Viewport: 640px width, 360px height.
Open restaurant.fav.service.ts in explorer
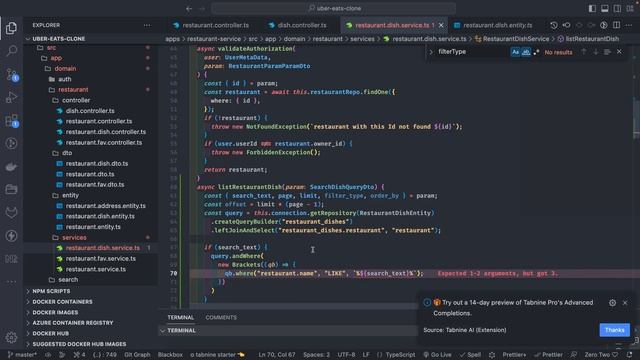[x=100, y=258]
